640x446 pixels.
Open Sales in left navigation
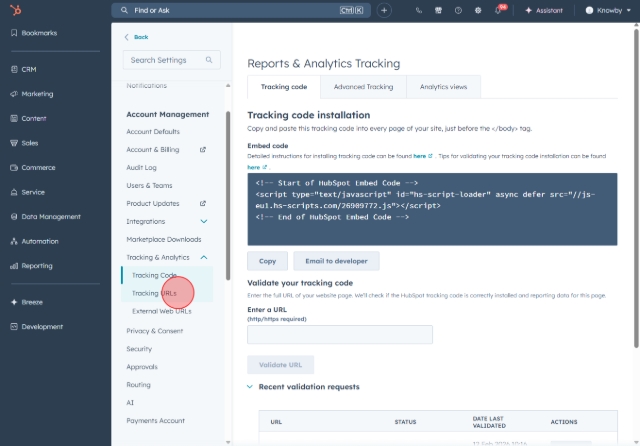click(x=24, y=143)
